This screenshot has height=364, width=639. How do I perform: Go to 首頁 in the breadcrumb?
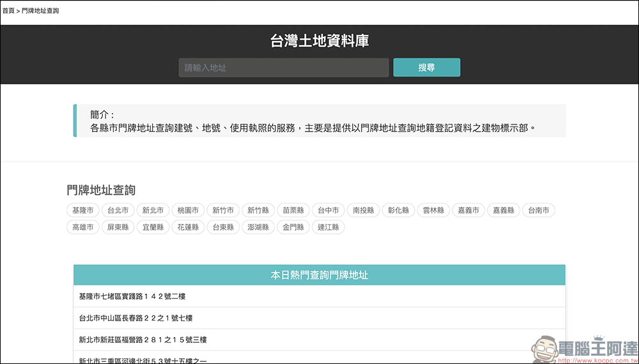(x=8, y=11)
